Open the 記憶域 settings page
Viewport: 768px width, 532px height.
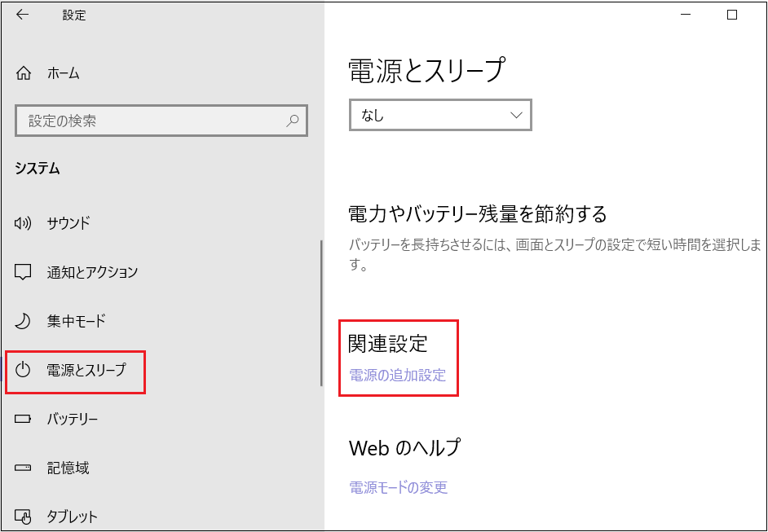pos(68,468)
